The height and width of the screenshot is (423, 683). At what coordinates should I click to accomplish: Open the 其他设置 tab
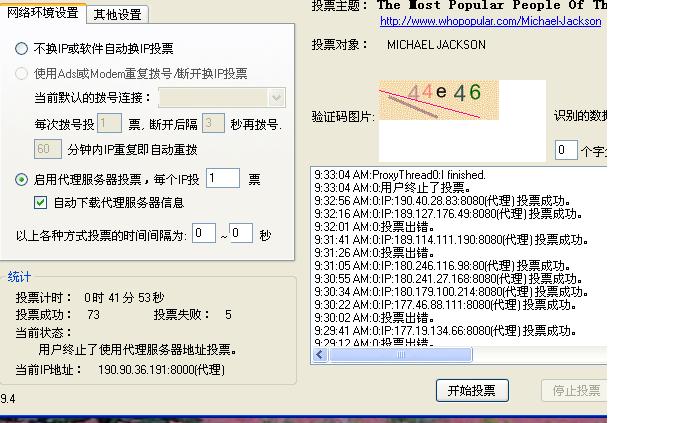tap(117, 14)
